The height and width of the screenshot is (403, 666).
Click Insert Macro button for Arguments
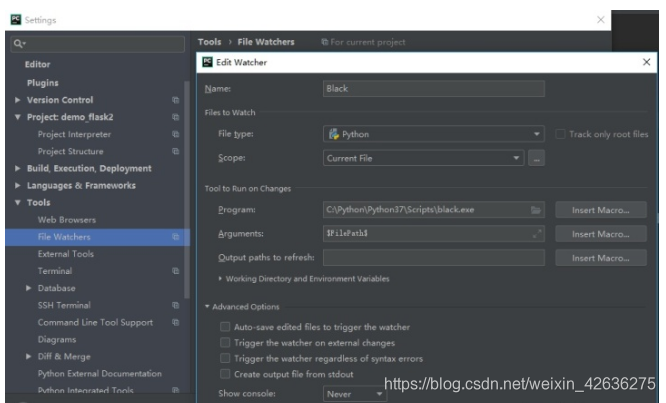click(x=601, y=234)
